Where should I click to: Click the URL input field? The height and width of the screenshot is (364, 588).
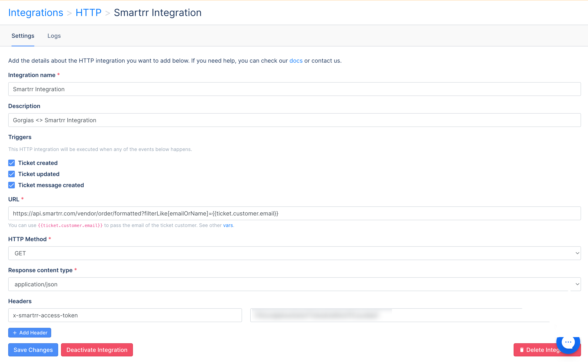pyautogui.click(x=294, y=213)
